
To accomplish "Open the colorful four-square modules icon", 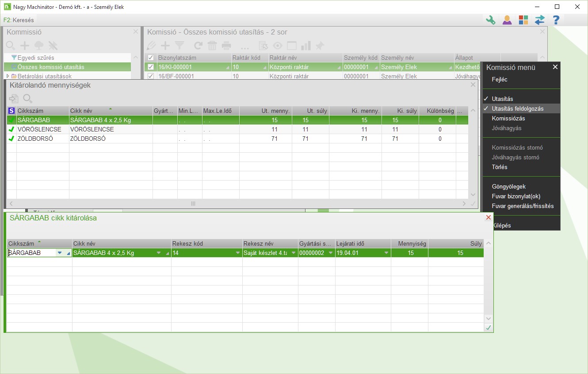I will tap(523, 20).
